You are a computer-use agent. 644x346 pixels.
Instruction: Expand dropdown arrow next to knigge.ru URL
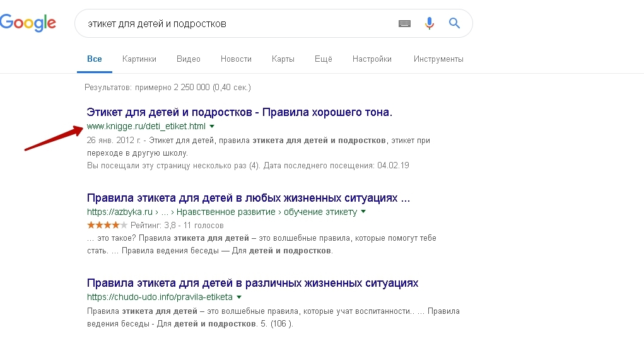pos(212,127)
